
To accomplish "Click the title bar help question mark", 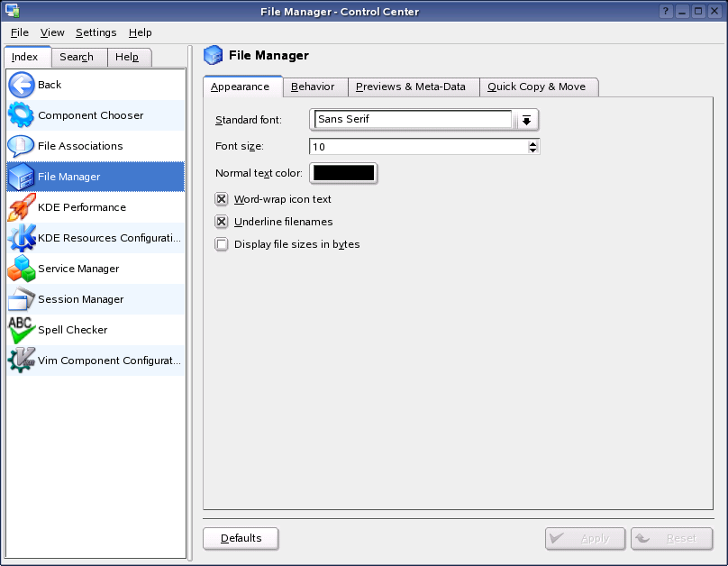I will pos(666,11).
